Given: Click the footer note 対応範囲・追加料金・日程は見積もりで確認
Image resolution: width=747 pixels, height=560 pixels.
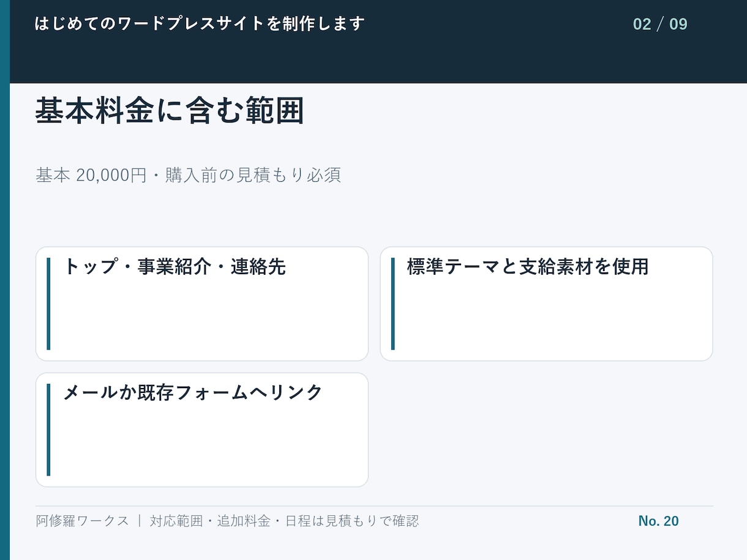Looking at the screenshot, I should point(285,521).
